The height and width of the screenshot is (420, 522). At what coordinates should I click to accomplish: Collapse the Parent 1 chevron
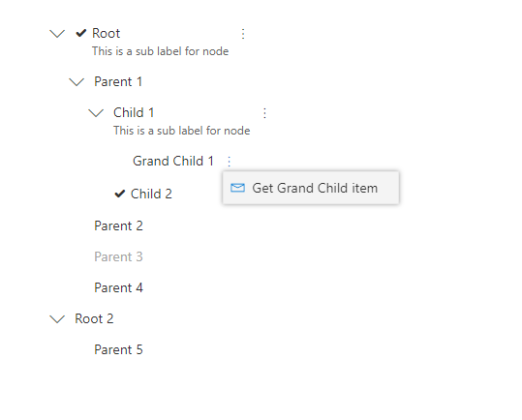77,82
